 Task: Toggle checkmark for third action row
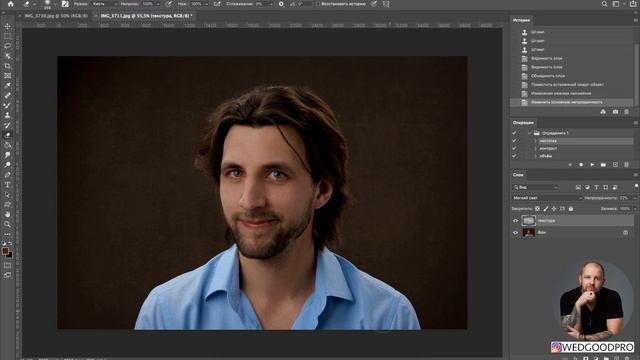[514, 156]
